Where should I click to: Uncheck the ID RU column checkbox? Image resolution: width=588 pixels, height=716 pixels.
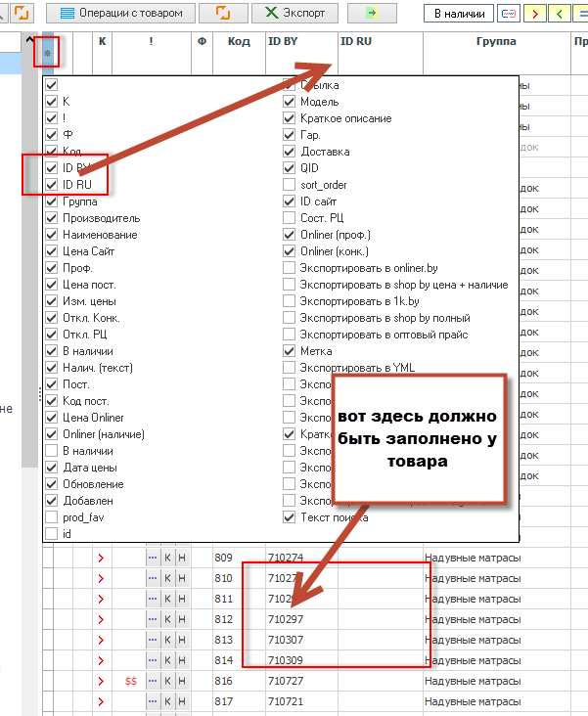pyautogui.click(x=52, y=185)
